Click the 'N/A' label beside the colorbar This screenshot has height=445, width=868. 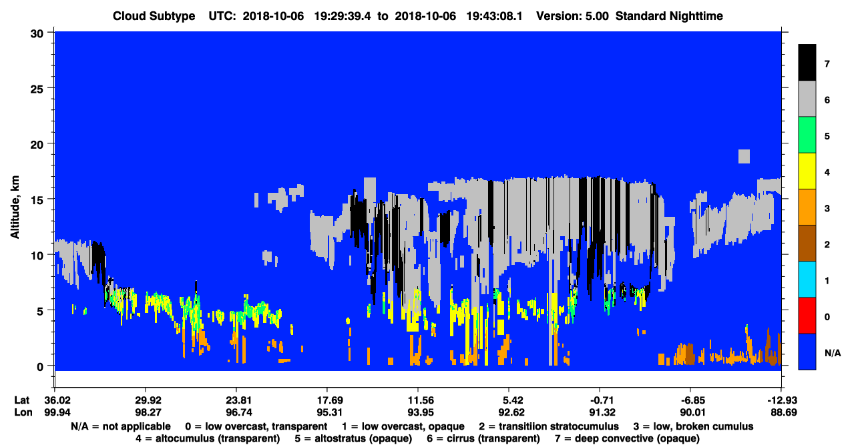click(x=833, y=353)
